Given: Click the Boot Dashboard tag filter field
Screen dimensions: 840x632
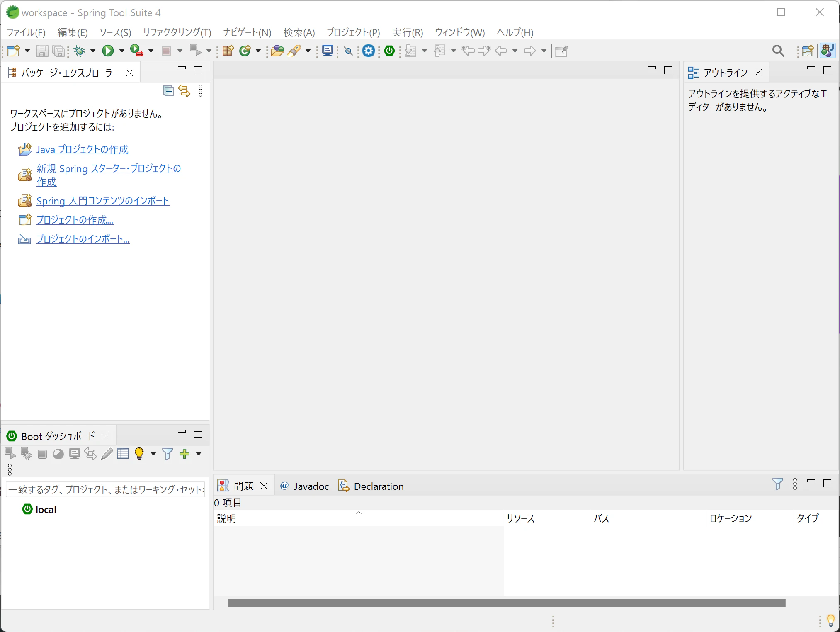Looking at the screenshot, I should [x=106, y=489].
